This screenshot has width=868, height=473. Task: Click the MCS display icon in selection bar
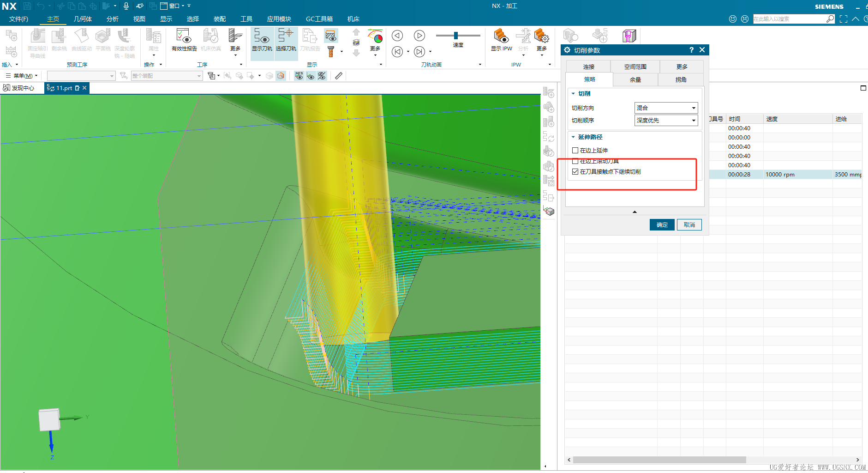pos(299,76)
